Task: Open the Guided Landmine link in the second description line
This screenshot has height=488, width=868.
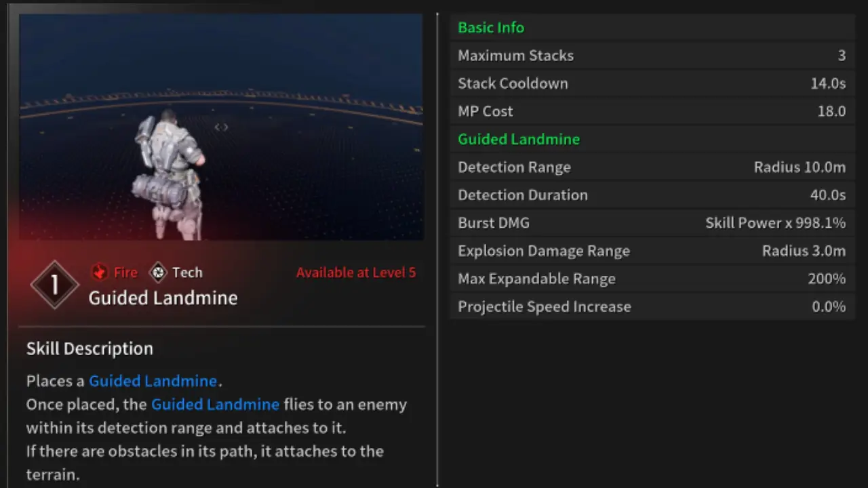Action: coord(215,404)
